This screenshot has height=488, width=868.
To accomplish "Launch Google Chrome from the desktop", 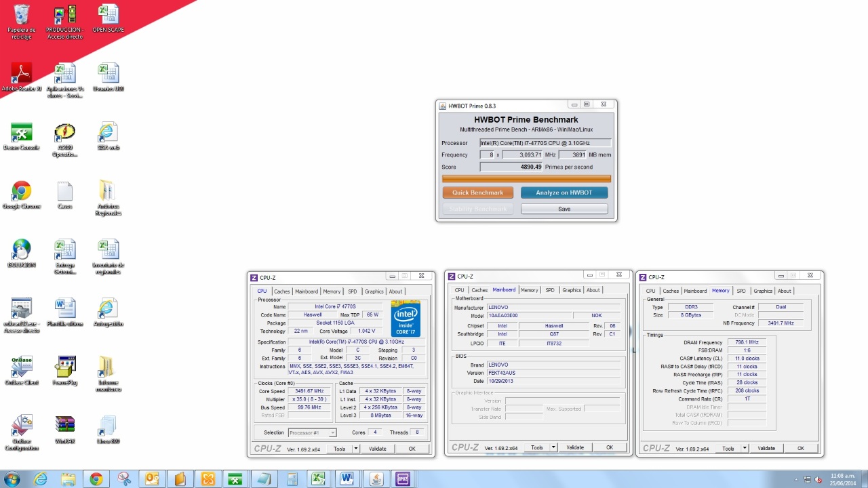I will 22,195.
